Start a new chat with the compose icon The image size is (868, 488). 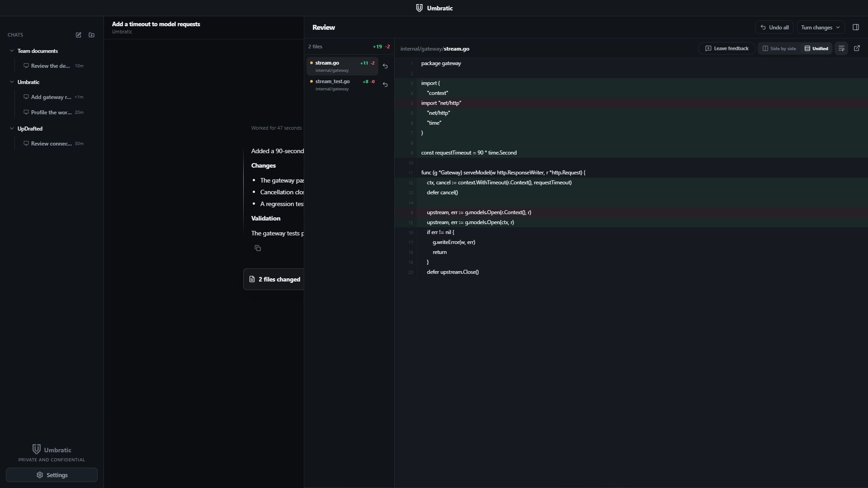point(79,35)
